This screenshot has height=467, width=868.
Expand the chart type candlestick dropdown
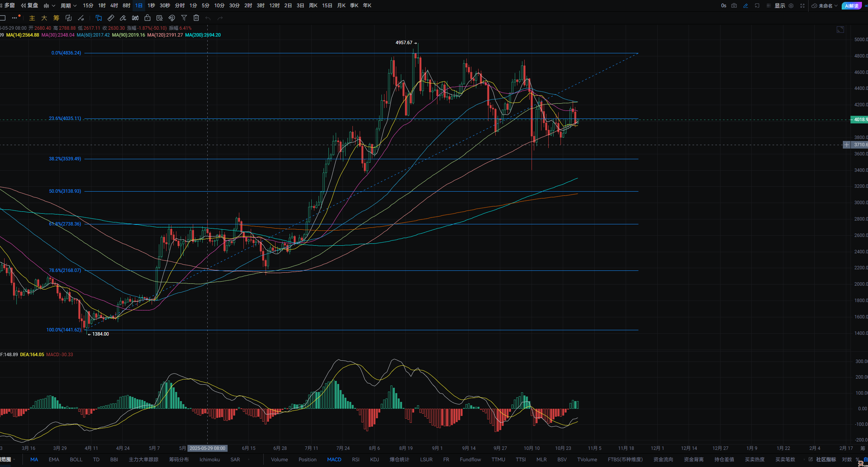(49, 6)
